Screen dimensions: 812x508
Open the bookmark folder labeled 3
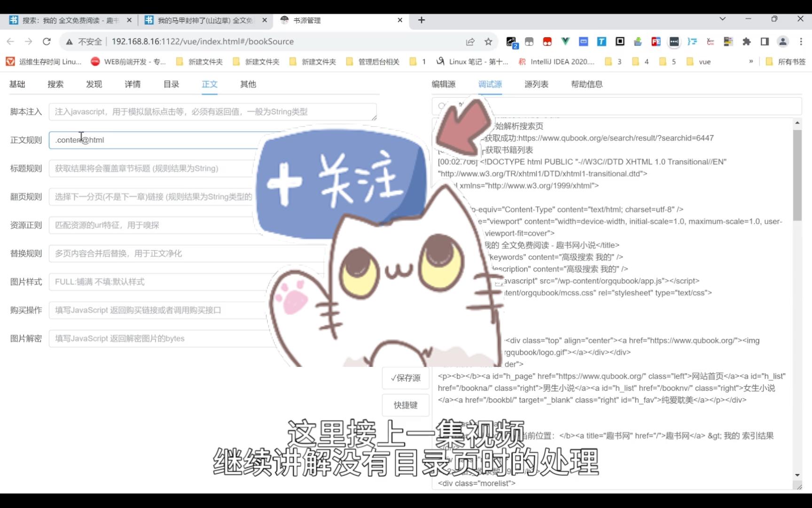click(613, 62)
